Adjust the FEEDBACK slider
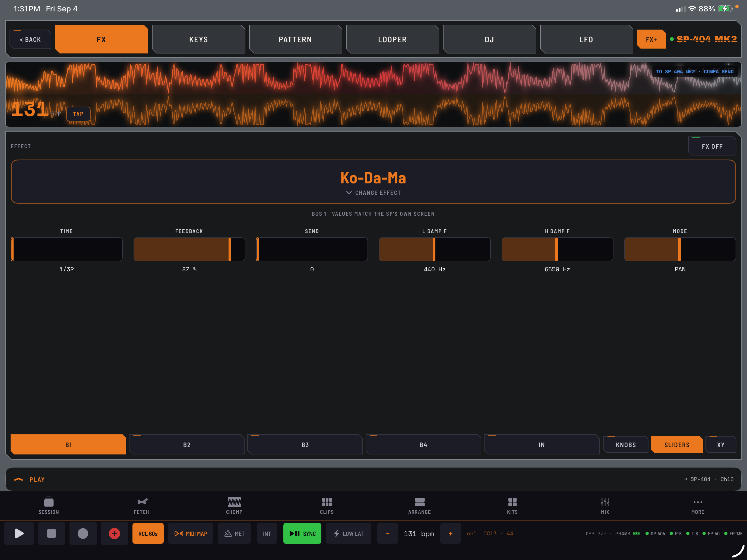Viewport: 747px width, 560px height. (x=189, y=249)
